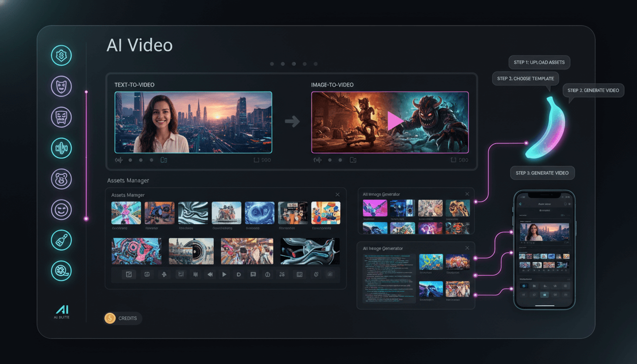Toggle the fullscreen icon below Text-to-Video preview
The height and width of the screenshot is (364, 637).
pos(256,160)
